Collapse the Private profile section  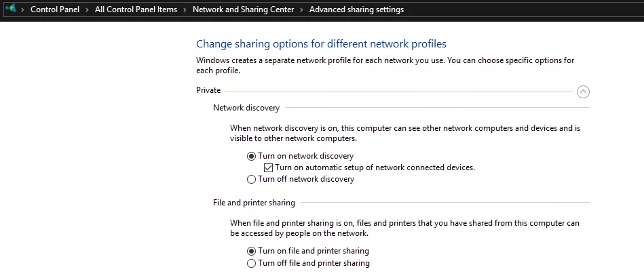coord(583,92)
